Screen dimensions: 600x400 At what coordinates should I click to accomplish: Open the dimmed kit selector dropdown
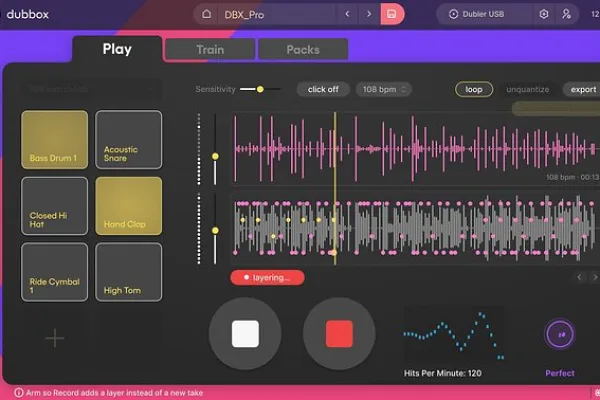coord(91,89)
